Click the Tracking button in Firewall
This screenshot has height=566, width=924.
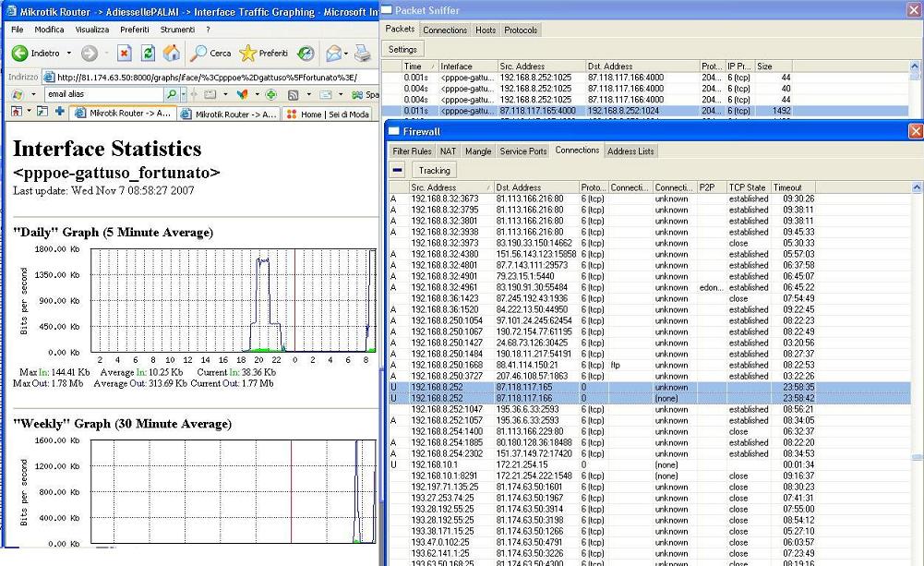point(434,170)
